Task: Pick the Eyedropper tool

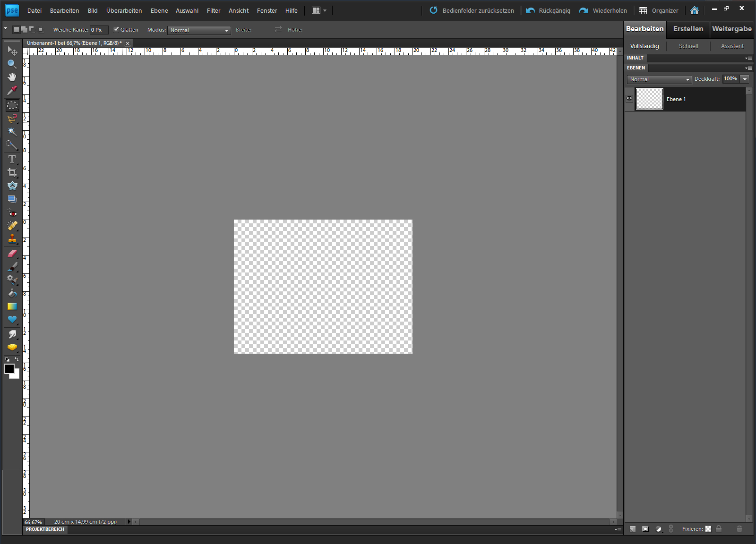Action: pyautogui.click(x=12, y=90)
